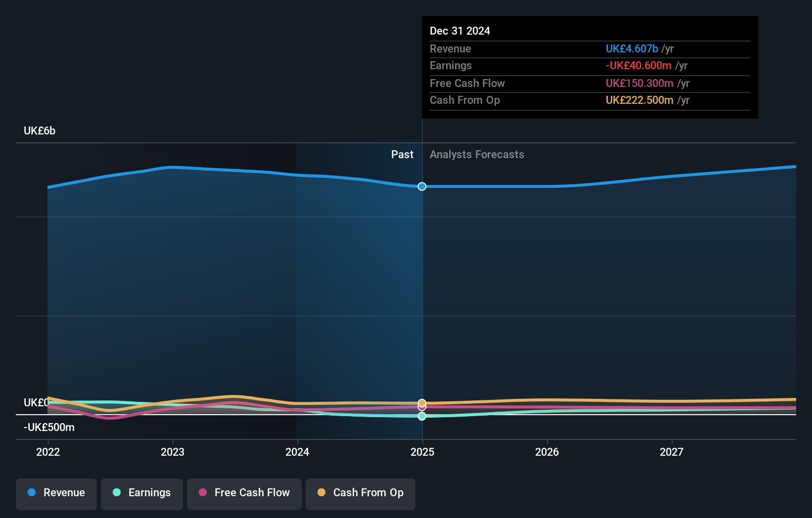This screenshot has width=812, height=518.
Task: Click the Cash From Op label in tooltip
Action: [465, 100]
